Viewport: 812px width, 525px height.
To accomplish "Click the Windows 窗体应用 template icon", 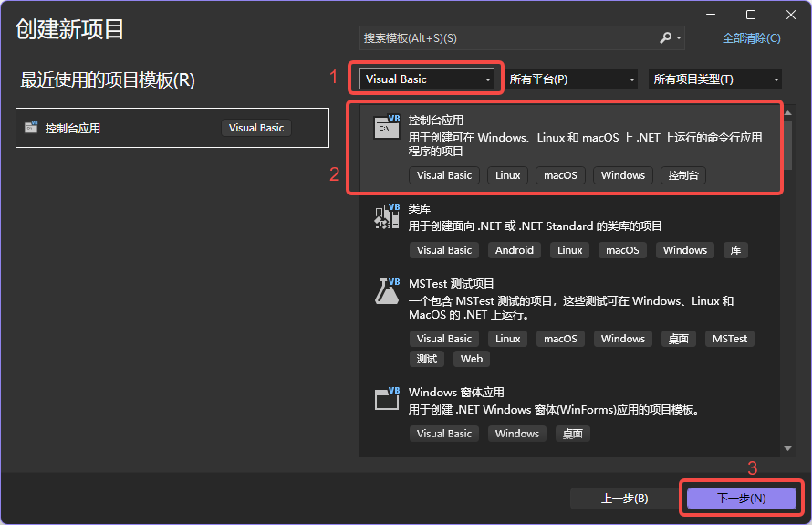I will tap(387, 399).
